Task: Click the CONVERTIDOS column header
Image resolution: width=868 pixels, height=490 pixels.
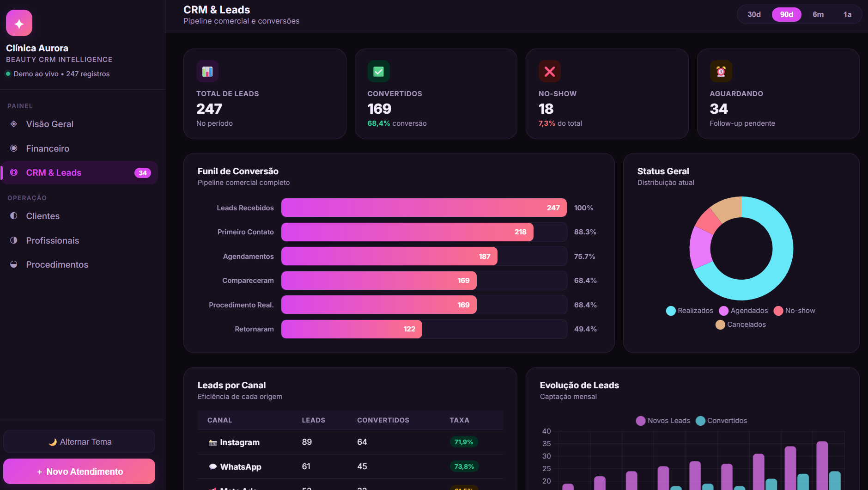Action: (383, 420)
